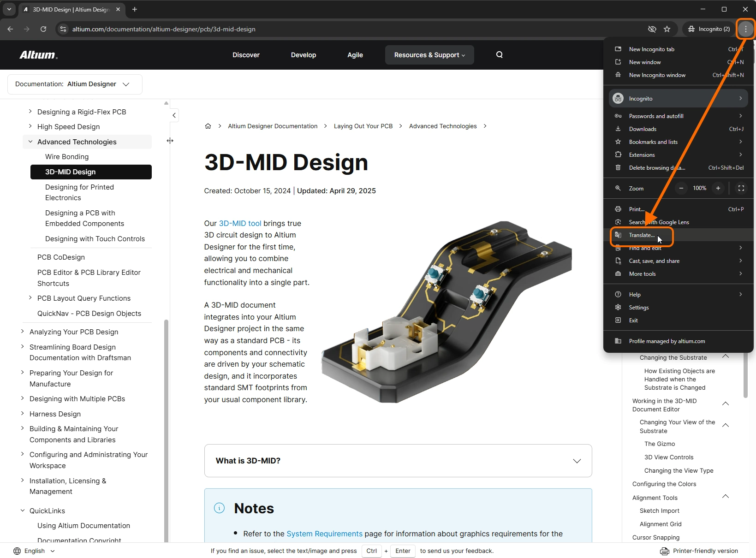The image size is (756, 558).
Task: Open site search magnifier icon
Action: (x=499, y=54)
